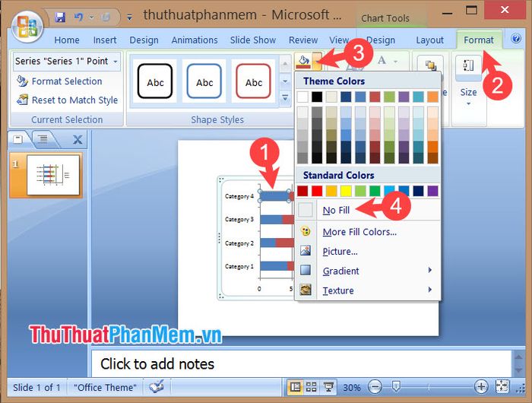
Task: Pick standard red color swatch
Action: (x=317, y=191)
